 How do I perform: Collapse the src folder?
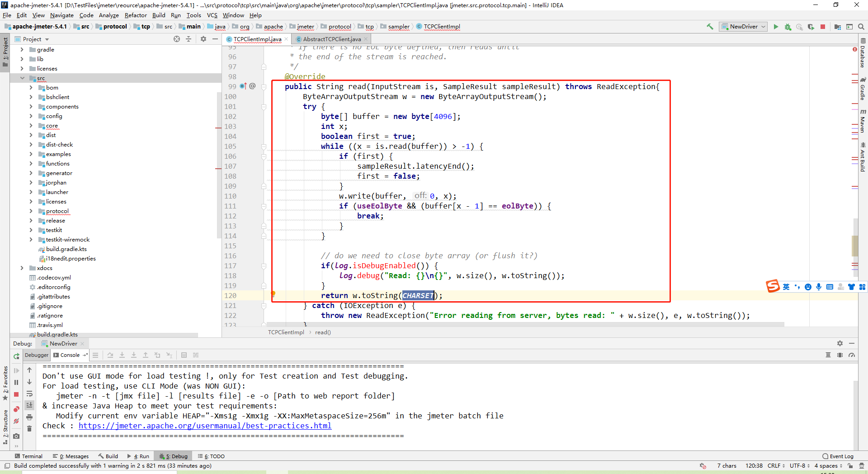(x=22, y=78)
